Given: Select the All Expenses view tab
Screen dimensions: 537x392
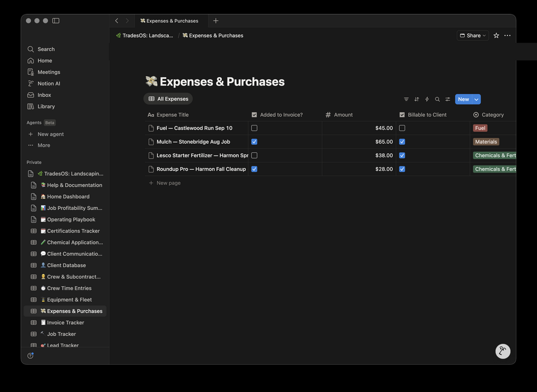Looking at the screenshot, I should [x=168, y=99].
